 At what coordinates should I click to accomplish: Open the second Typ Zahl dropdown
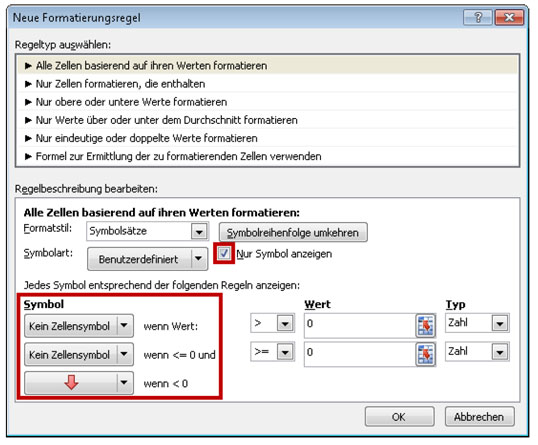(x=477, y=351)
